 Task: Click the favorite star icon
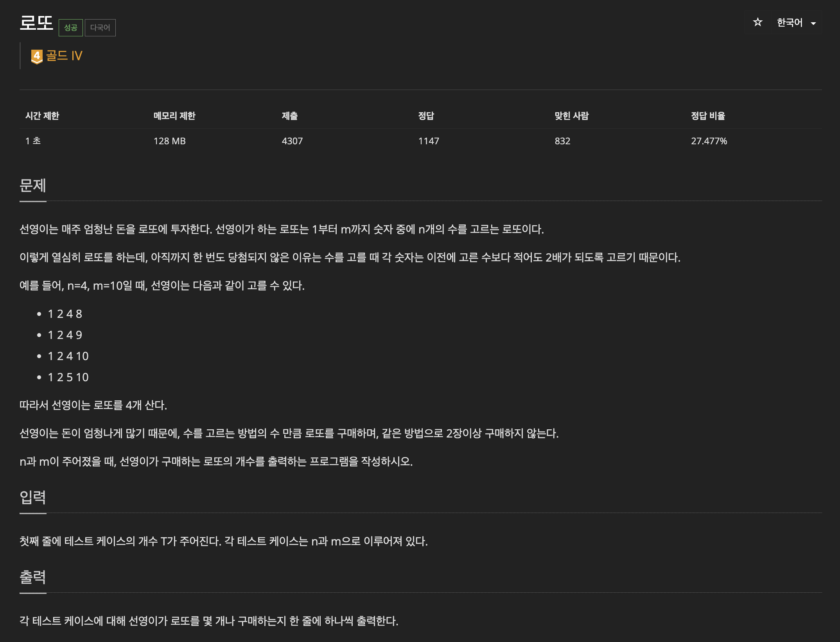(757, 22)
